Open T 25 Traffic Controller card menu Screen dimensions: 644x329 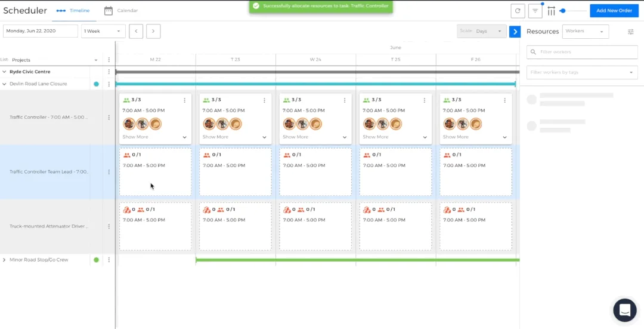click(425, 100)
